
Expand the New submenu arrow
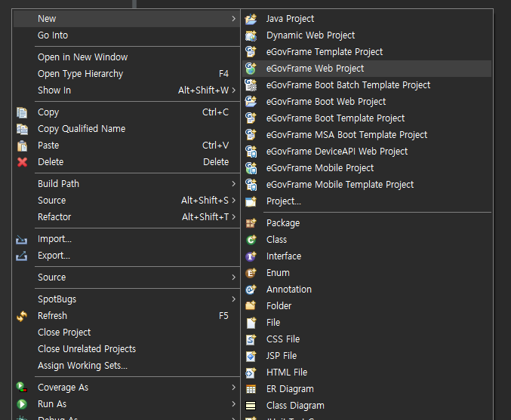pyautogui.click(x=233, y=19)
